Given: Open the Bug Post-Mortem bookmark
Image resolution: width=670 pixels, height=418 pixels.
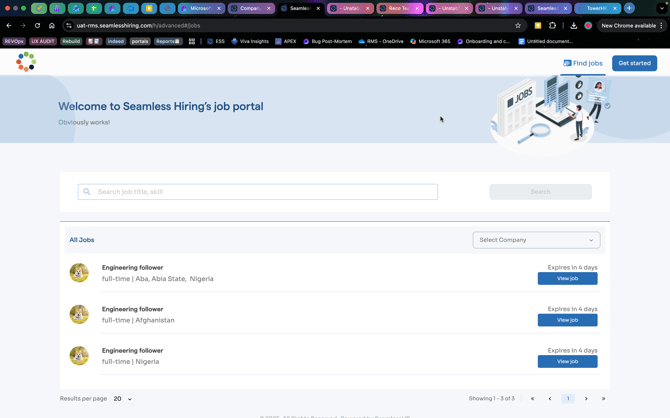Looking at the screenshot, I should (x=329, y=41).
